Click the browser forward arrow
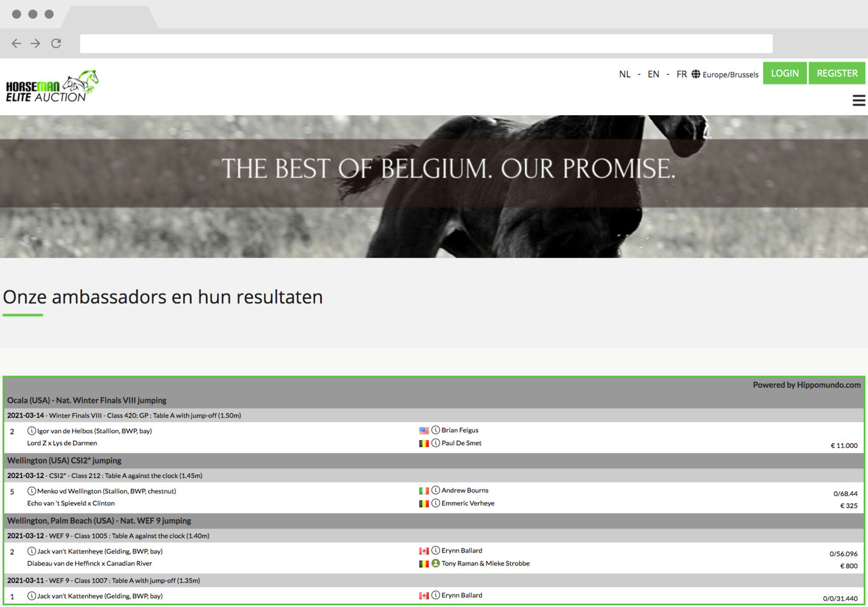This screenshot has width=868, height=607. [36, 43]
